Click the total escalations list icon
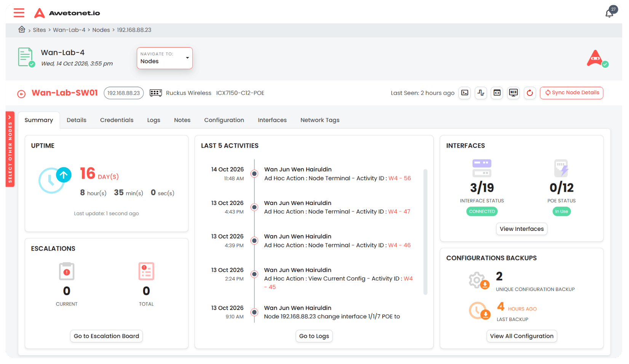629x364 pixels. point(146,271)
